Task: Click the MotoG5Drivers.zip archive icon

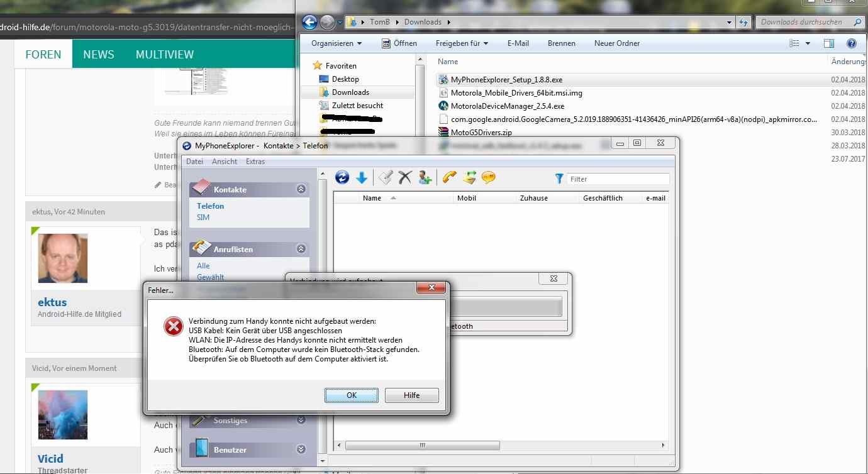Action: pyautogui.click(x=443, y=132)
